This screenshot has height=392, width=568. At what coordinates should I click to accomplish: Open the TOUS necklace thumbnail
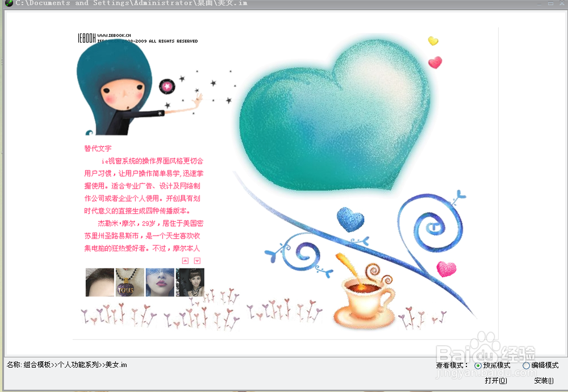(x=130, y=282)
